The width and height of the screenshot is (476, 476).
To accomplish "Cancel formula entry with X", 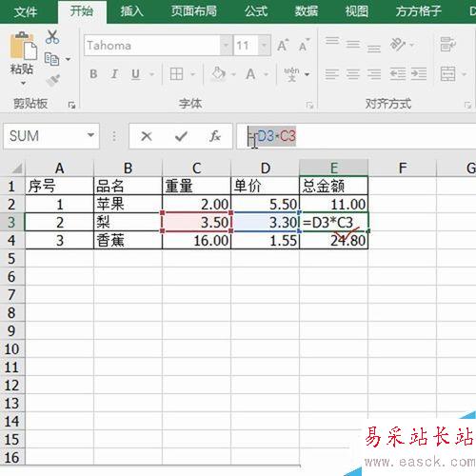I will [147, 136].
